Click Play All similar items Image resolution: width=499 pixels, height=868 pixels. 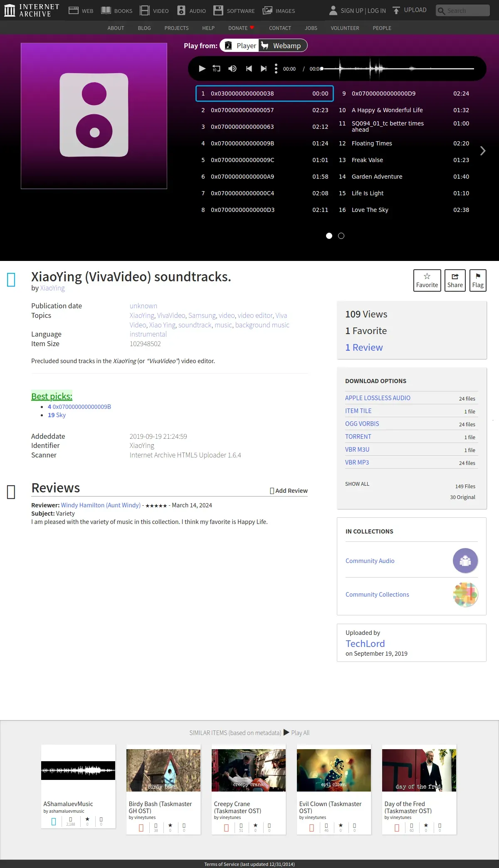[296, 733]
